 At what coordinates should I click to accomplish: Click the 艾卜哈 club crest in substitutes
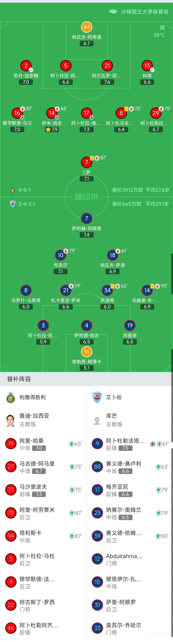point(97,397)
